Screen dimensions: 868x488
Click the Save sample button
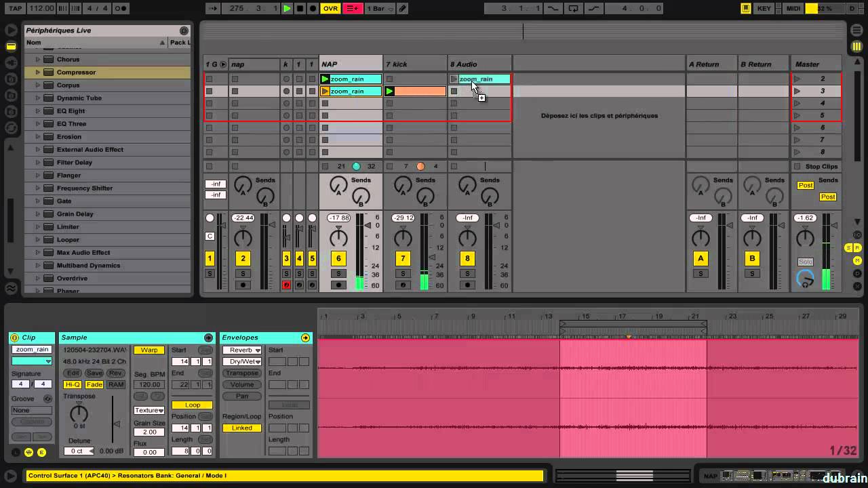point(94,373)
